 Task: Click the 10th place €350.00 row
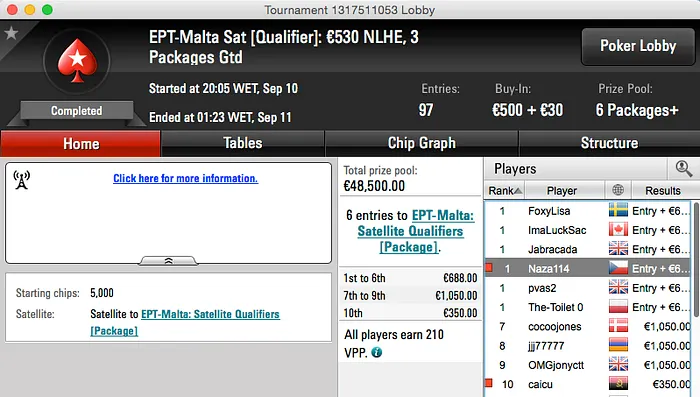tap(410, 313)
